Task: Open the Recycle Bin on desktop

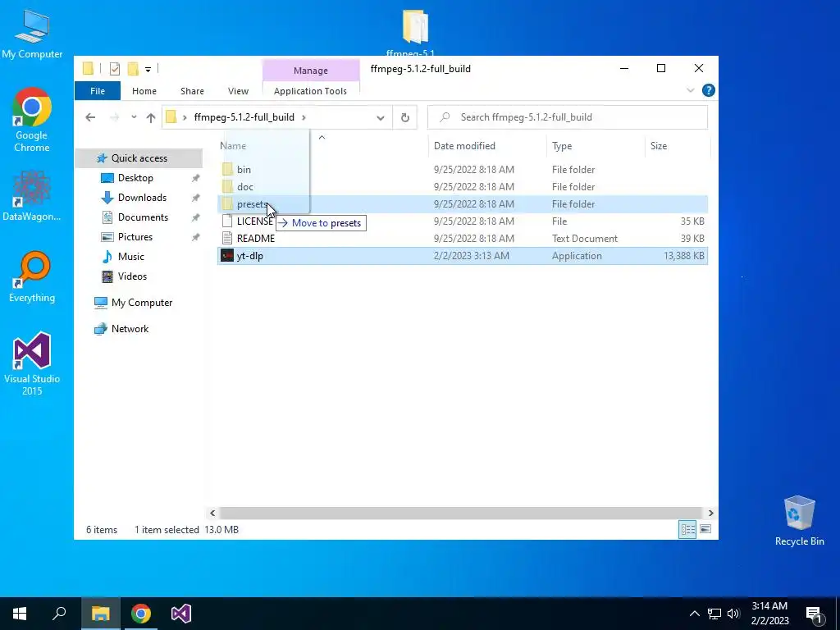Action: click(x=799, y=521)
